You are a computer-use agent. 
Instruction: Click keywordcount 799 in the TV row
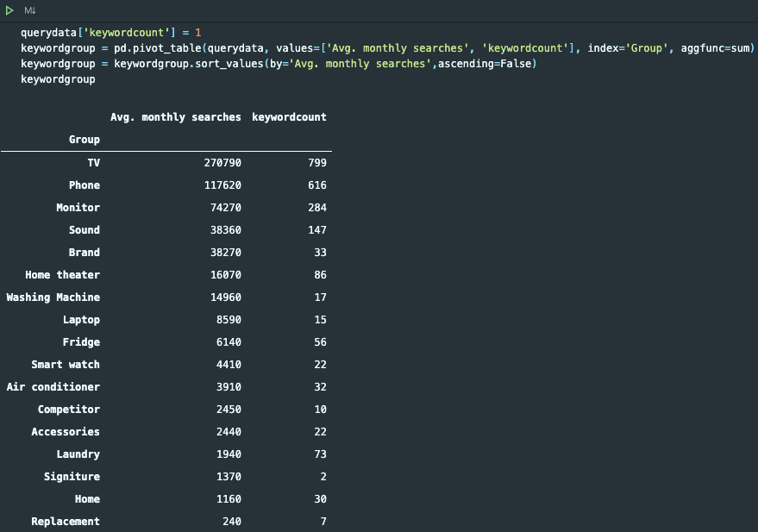(317, 163)
